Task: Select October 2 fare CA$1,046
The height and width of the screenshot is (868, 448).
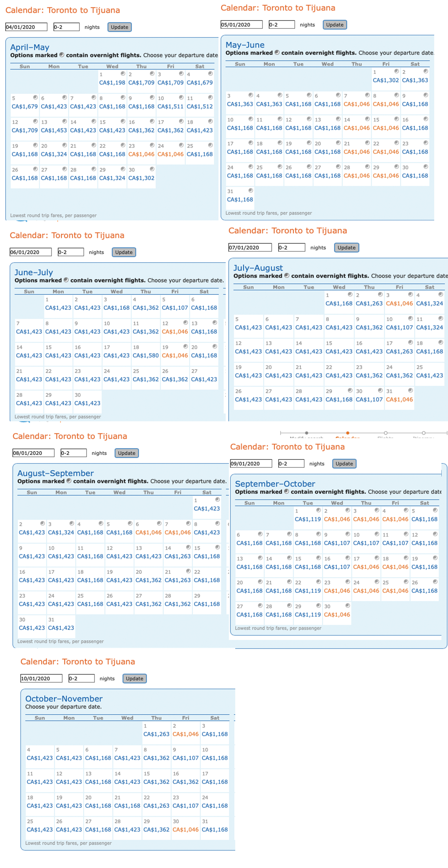Action: coord(185,734)
